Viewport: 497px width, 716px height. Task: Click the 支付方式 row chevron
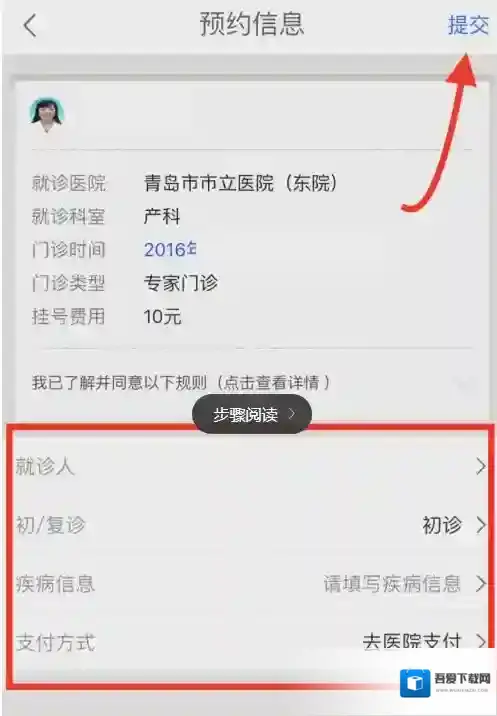481,641
